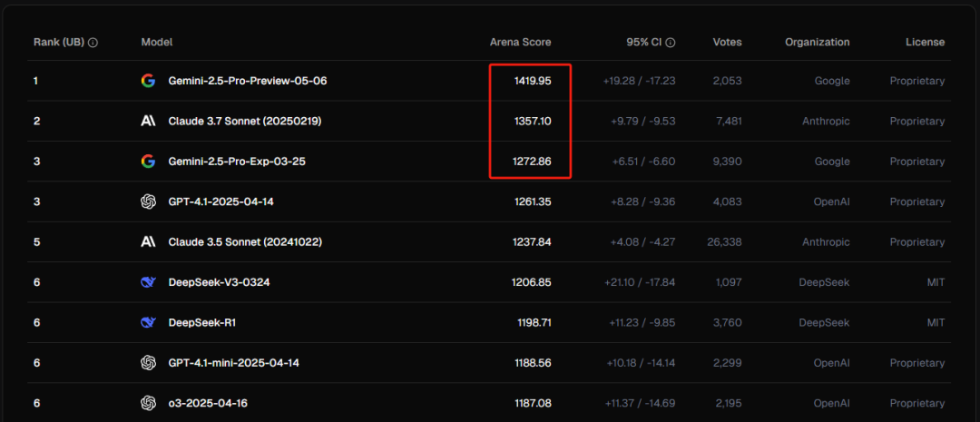The width and height of the screenshot is (980, 422).
Task: Click the OpenAI logo beside GPT-4.1-2025-04-14
Action: [x=148, y=201]
